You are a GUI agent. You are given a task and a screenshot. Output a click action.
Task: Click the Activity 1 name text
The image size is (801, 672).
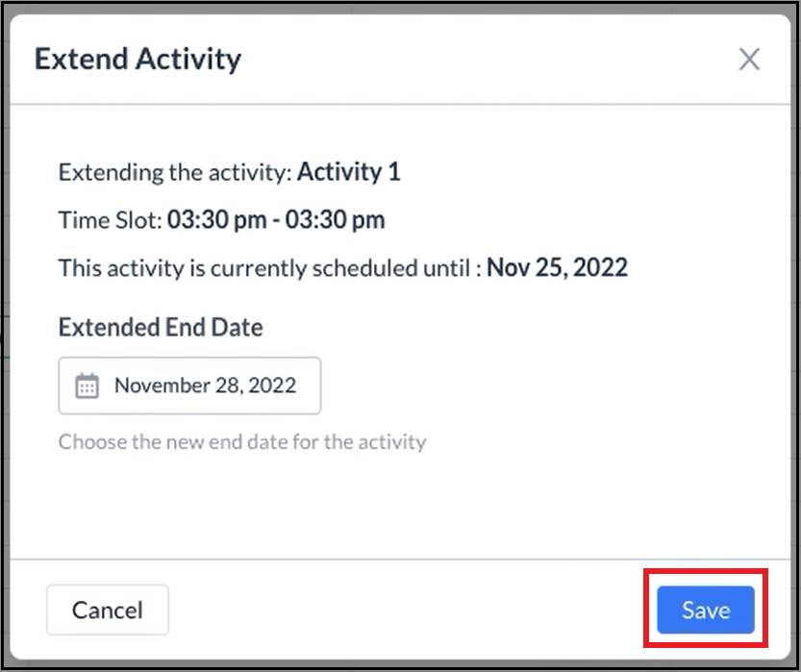[349, 172]
